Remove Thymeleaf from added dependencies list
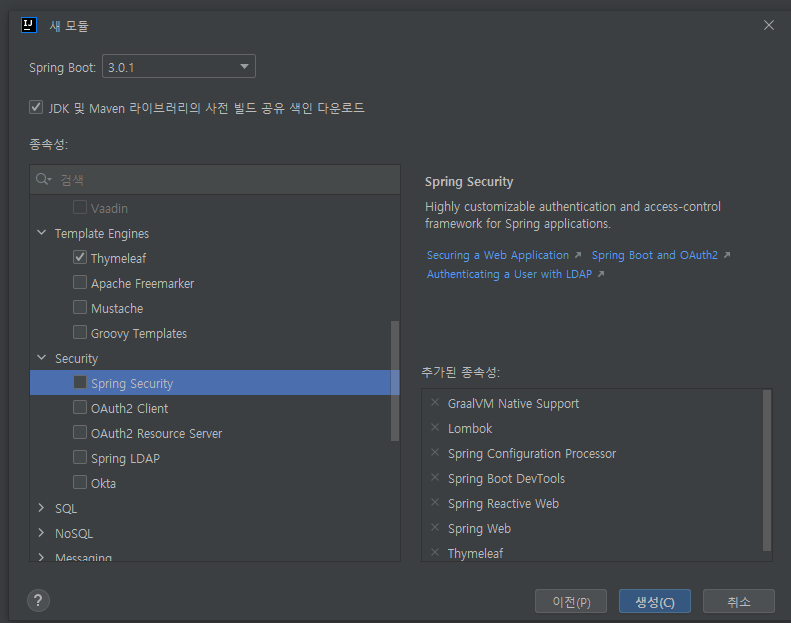 (x=435, y=552)
